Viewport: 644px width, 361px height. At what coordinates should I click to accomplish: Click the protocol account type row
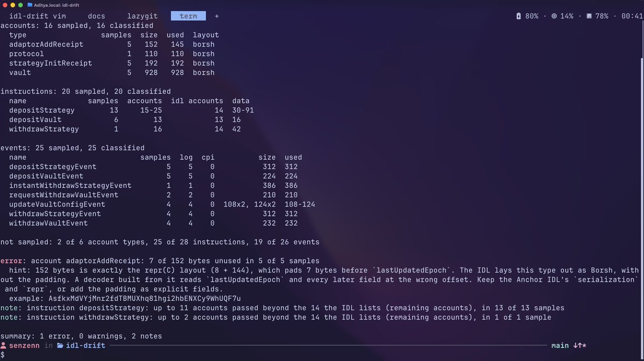(112, 54)
